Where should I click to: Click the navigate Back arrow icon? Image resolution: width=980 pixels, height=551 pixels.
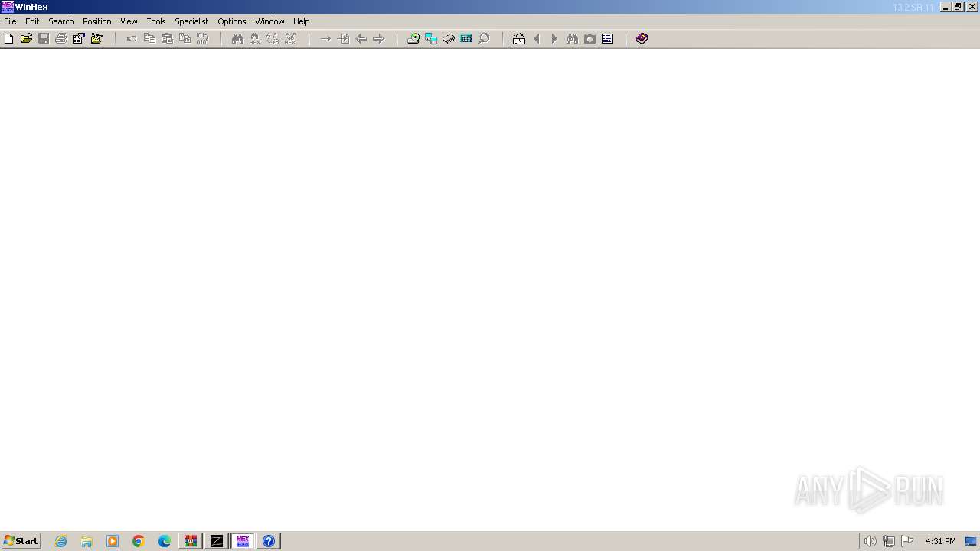pyautogui.click(x=361, y=38)
